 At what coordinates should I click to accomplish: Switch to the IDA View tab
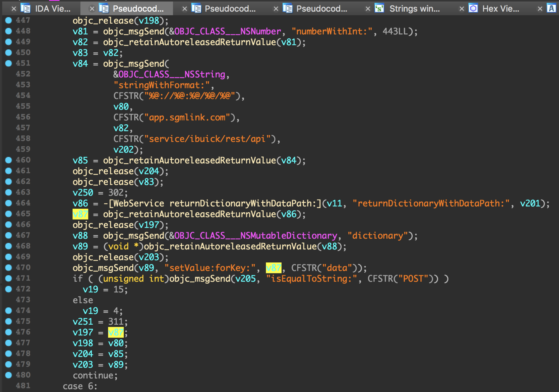[53, 9]
